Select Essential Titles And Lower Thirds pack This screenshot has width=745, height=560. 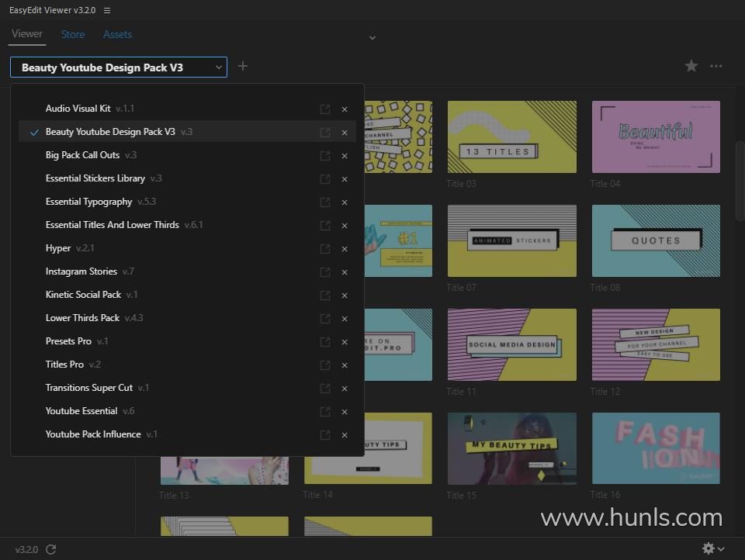click(113, 225)
